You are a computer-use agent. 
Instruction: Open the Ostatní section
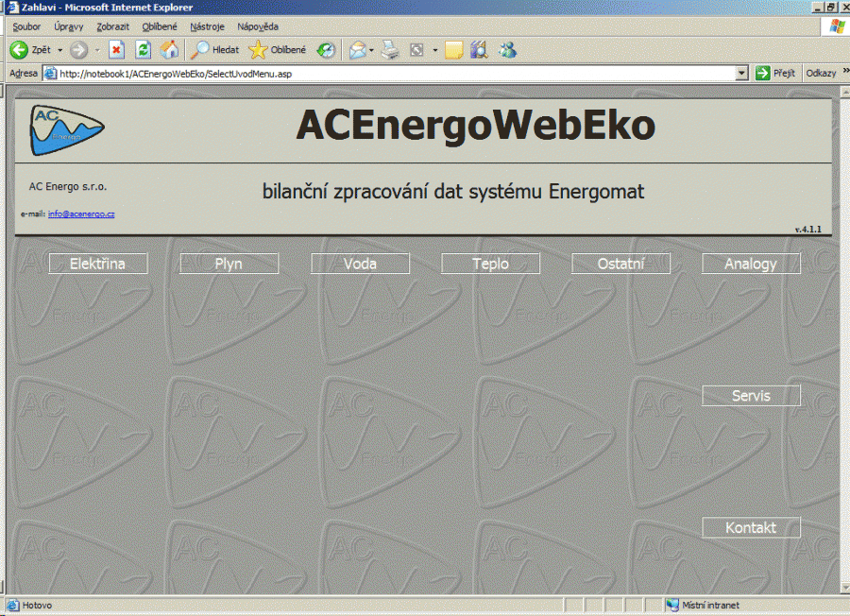tap(620, 264)
